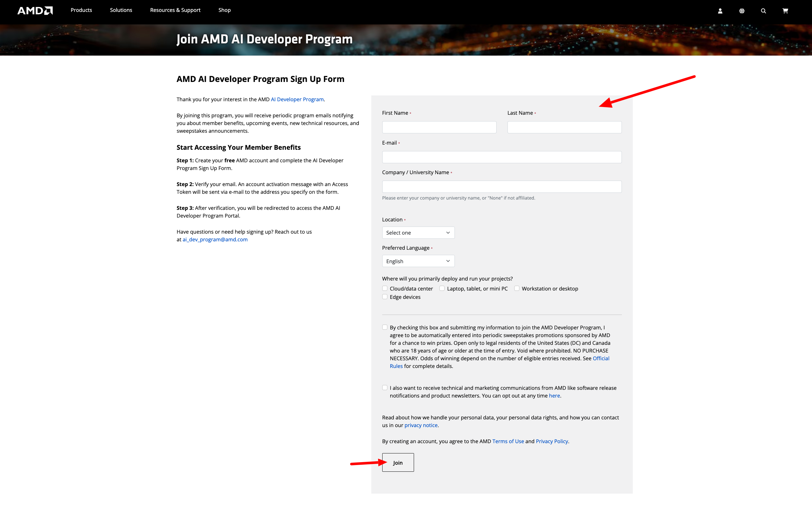Screen dimensions: 812x510
Task: Check Workstation or desktop option
Action: pos(517,288)
